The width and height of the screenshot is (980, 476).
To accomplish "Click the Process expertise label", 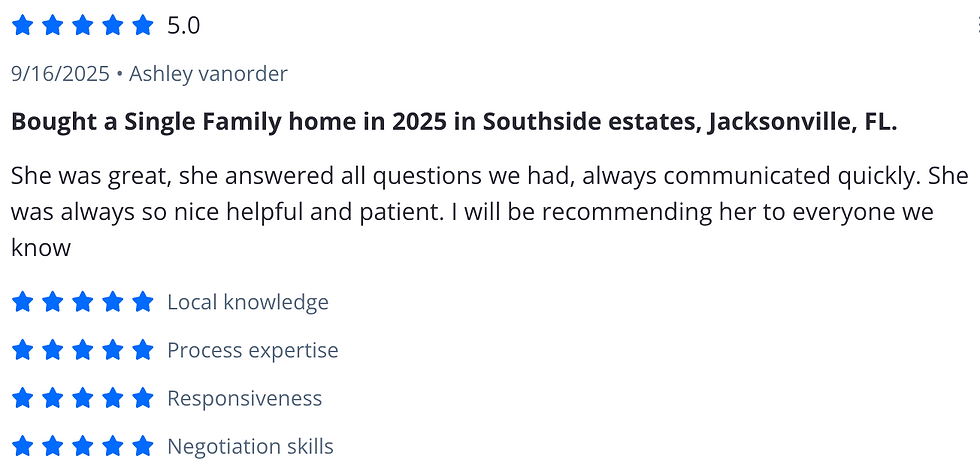I will tap(252, 350).
